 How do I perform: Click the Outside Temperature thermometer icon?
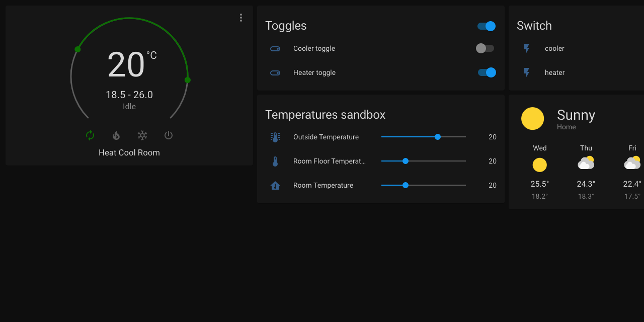tap(275, 137)
